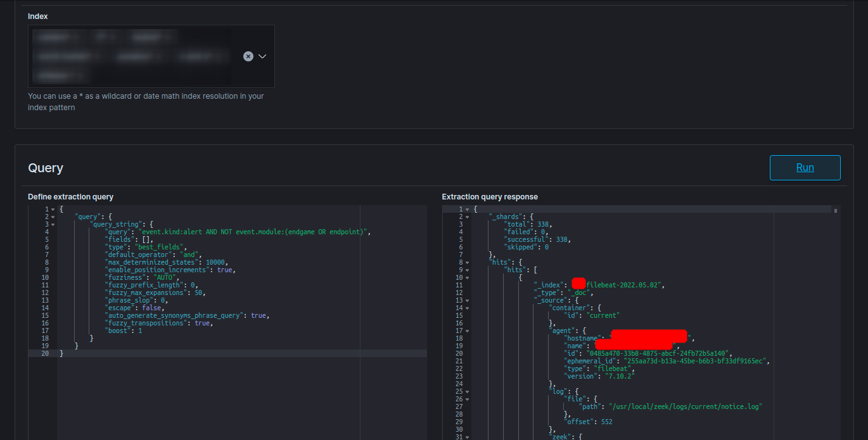The image size is (868, 440).
Task: Collapse the "zeek" object at response bottom
Action: point(467,436)
